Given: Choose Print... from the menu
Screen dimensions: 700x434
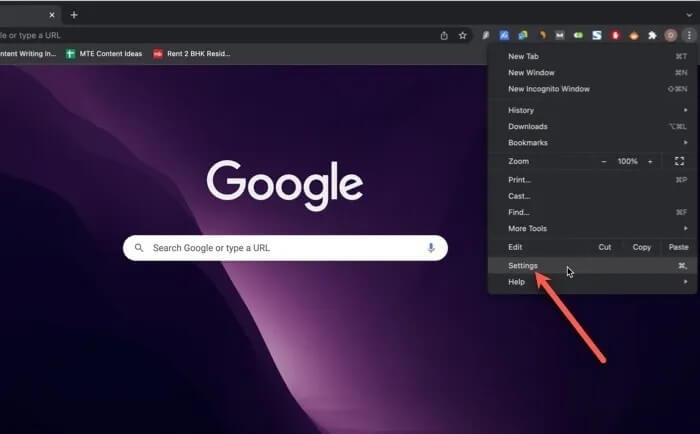Looking at the screenshot, I should 592,180.
